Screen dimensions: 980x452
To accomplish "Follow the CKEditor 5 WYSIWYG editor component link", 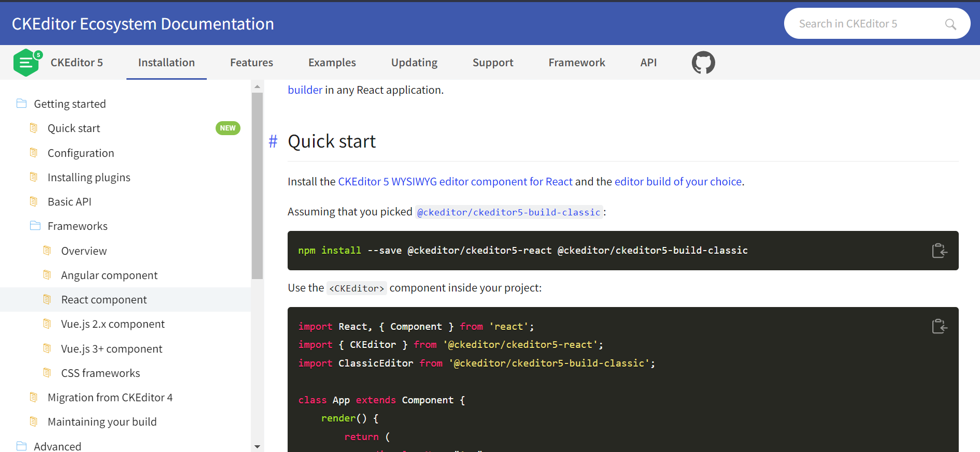I will click(x=455, y=181).
